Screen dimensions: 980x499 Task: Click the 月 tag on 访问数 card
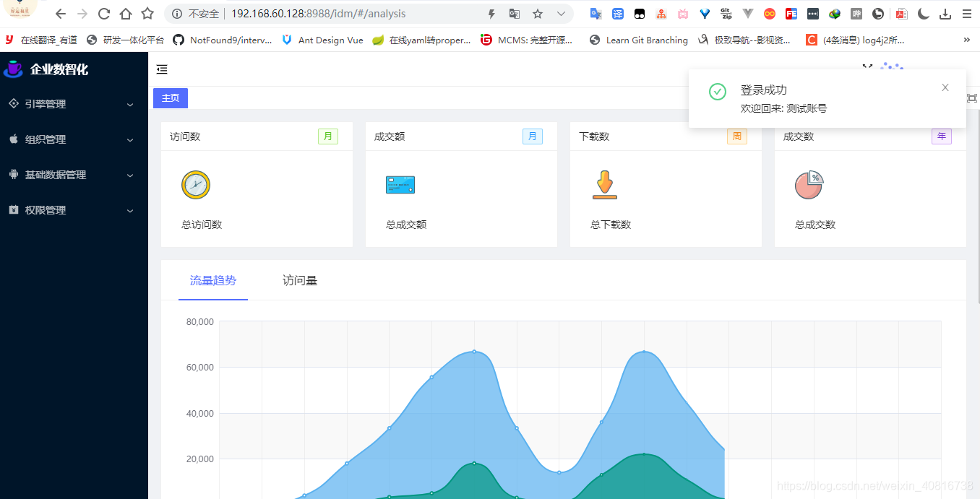pyautogui.click(x=328, y=136)
